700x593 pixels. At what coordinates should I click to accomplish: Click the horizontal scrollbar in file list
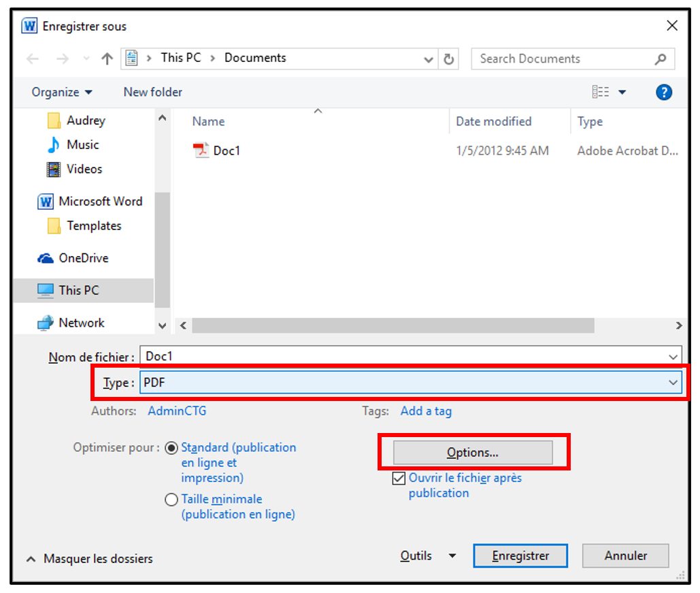tap(393, 325)
